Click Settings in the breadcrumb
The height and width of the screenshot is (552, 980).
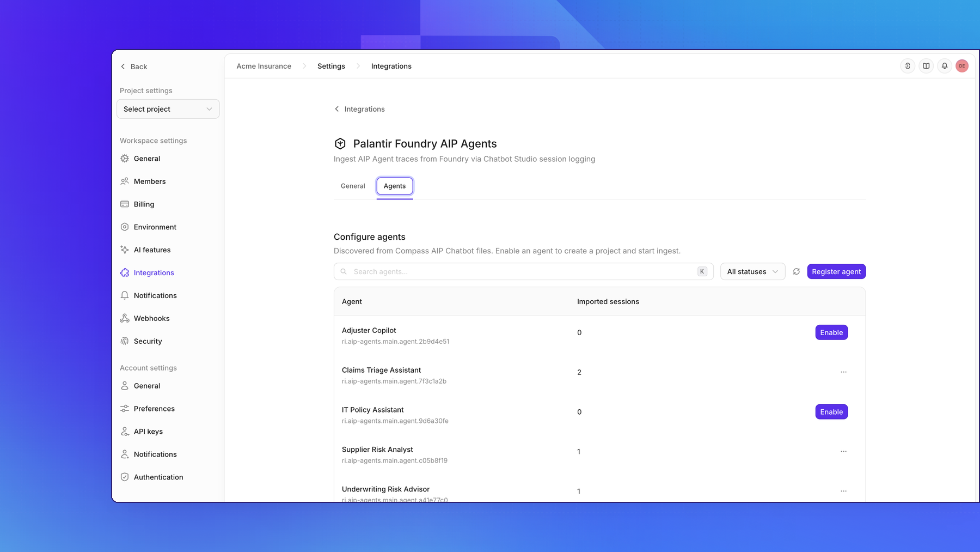point(331,66)
